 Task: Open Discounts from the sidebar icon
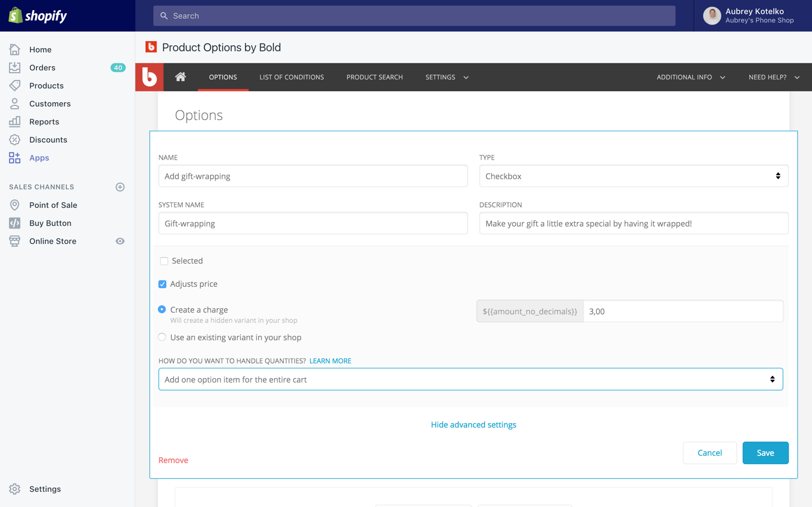pos(15,140)
